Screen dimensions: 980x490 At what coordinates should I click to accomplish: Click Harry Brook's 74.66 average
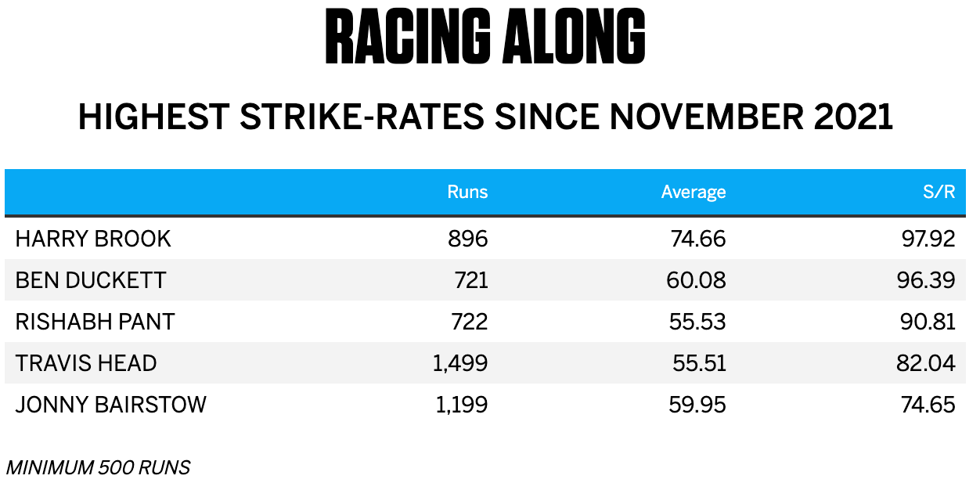[x=698, y=239]
